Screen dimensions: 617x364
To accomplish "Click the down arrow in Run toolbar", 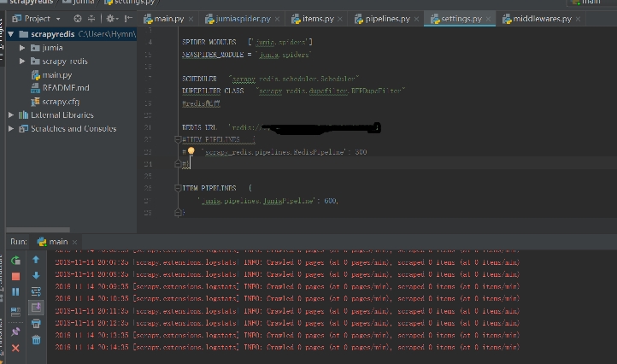I will point(36,275).
